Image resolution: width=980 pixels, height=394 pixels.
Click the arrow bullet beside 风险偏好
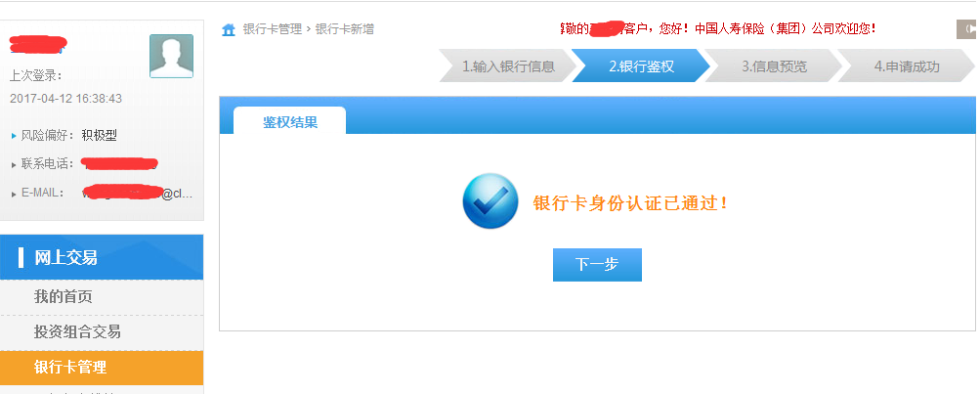[x=15, y=136]
